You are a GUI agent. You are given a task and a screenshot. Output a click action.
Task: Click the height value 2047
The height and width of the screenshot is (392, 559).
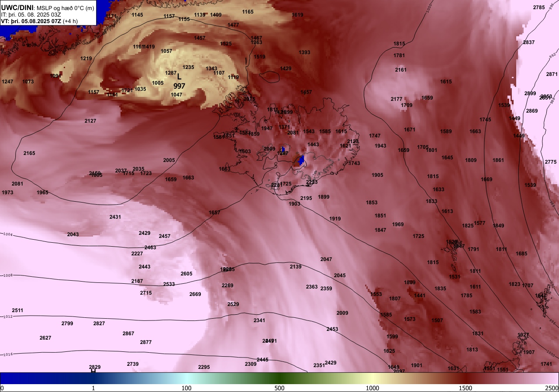pos(326,259)
